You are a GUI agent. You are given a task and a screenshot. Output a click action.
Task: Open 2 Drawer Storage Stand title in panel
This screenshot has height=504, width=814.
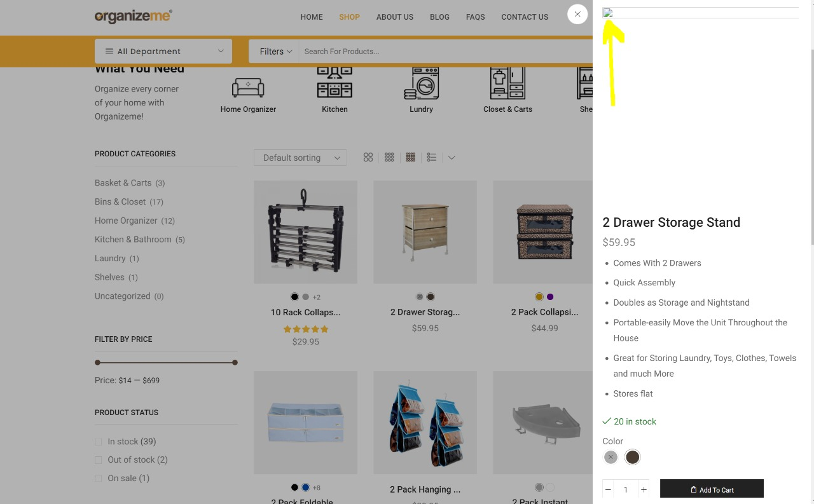pyautogui.click(x=672, y=222)
